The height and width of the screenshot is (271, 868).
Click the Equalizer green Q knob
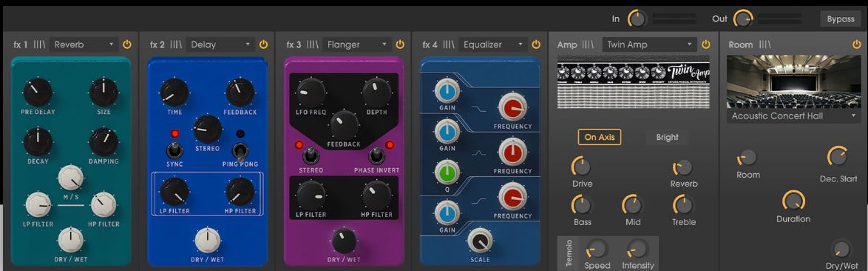[447, 173]
